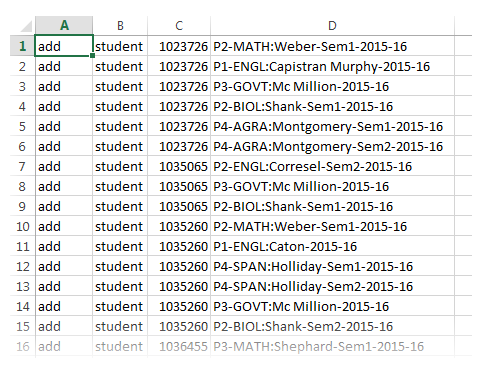The image size is (482, 368).
Task: Click P3-GOVT:Mc Million-2015-16 in row 3
Action: [332, 86]
